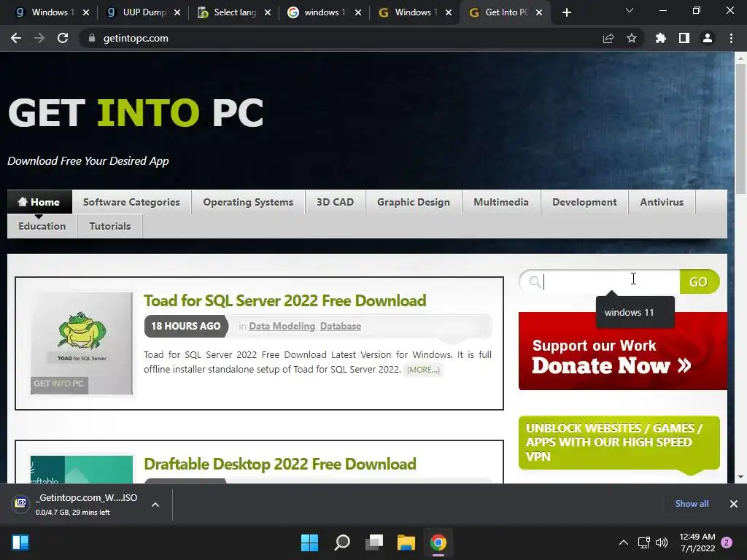Toggle the Chrome side panel icon
Screen dimensions: 747x560
(684, 38)
